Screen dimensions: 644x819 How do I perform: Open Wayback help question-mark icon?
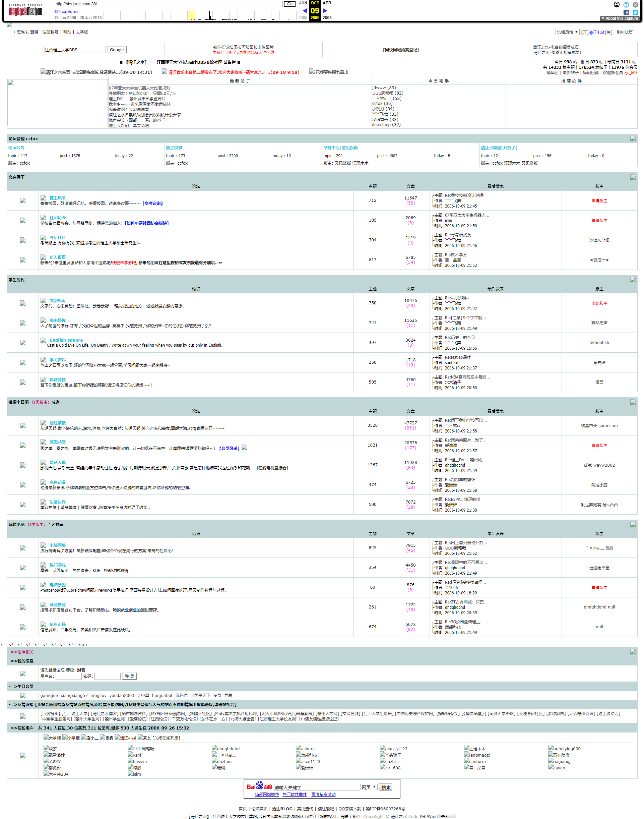point(626,5)
